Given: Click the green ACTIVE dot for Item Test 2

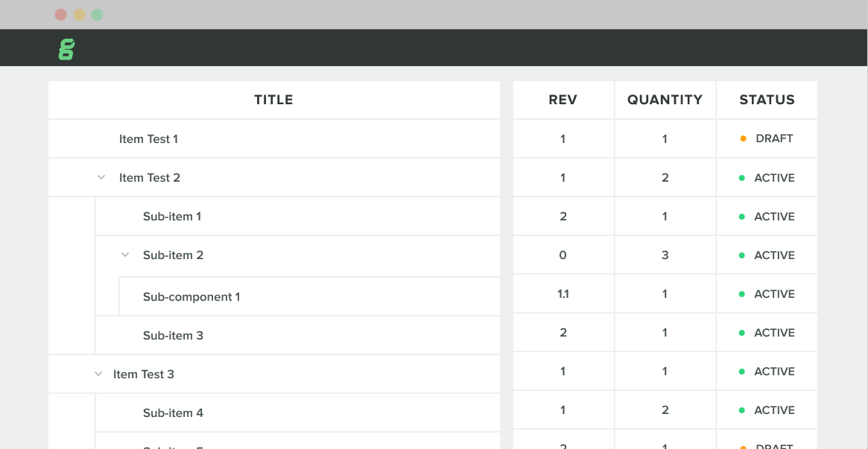Looking at the screenshot, I should 744,177.
